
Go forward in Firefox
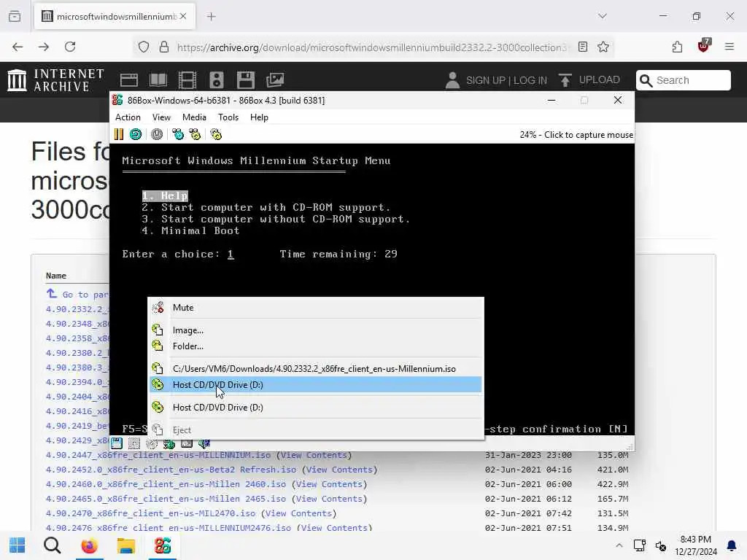[44, 47]
